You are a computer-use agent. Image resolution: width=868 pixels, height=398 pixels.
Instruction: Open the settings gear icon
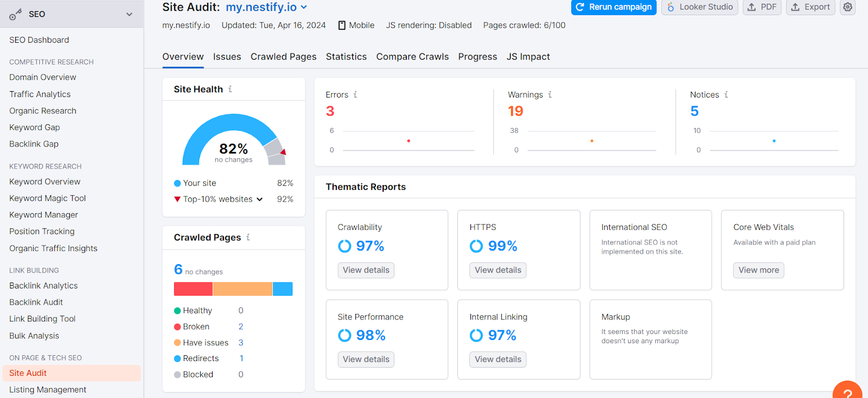(847, 7)
